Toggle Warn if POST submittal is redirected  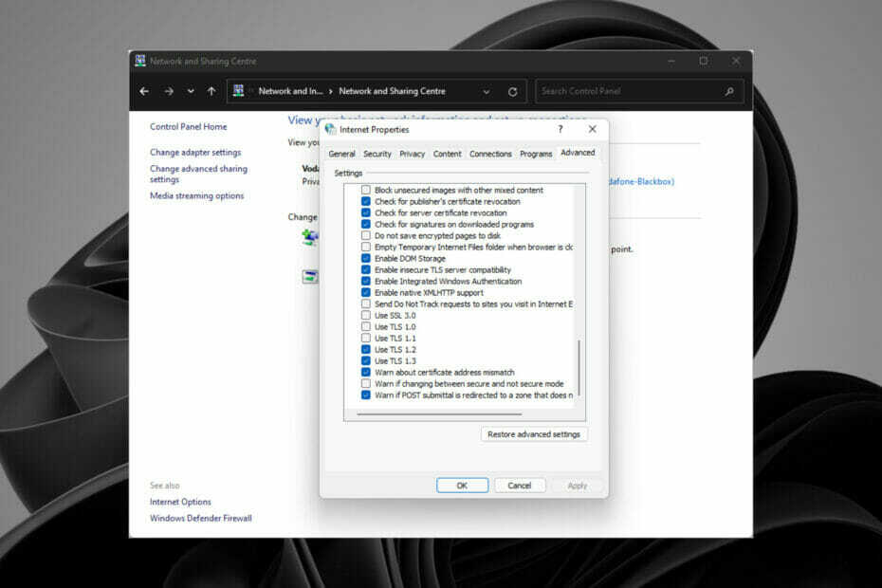click(x=366, y=395)
